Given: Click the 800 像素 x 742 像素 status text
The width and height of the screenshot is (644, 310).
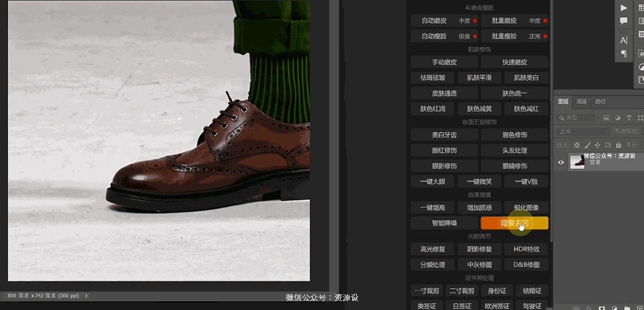Looking at the screenshot, I should point(31,295).
